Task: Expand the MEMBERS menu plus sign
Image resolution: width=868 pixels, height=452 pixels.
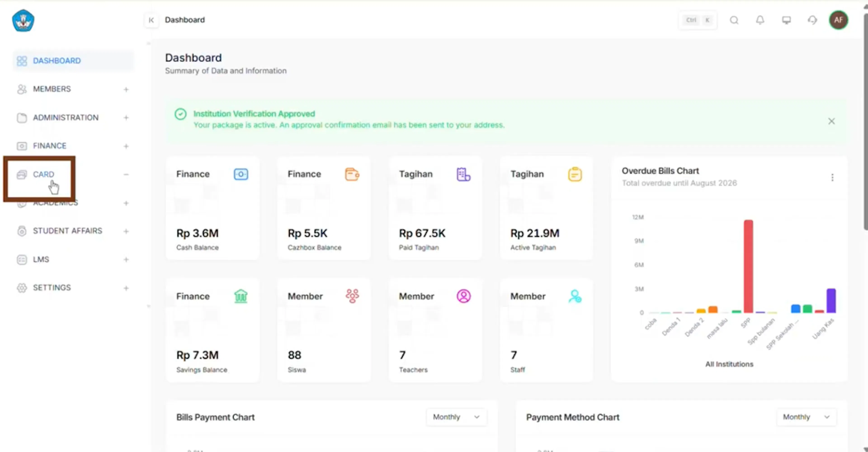Action: tap(126, 89)
